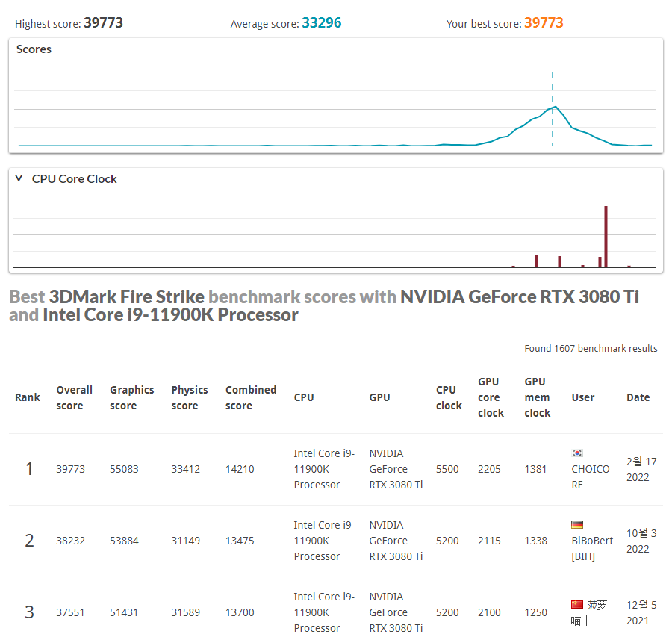The image size is (672, 643).
Task: Sort by Combined score column header
Action: tap(251, 397)
